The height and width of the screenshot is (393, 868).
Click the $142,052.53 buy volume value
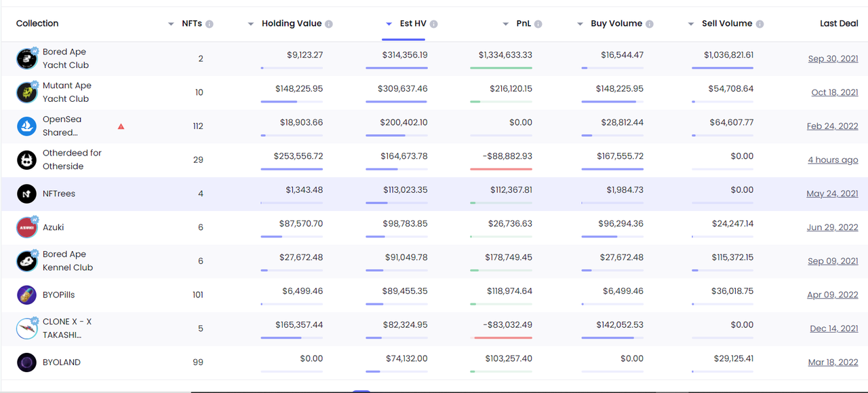pyautogui.click(x=619, y=325)
